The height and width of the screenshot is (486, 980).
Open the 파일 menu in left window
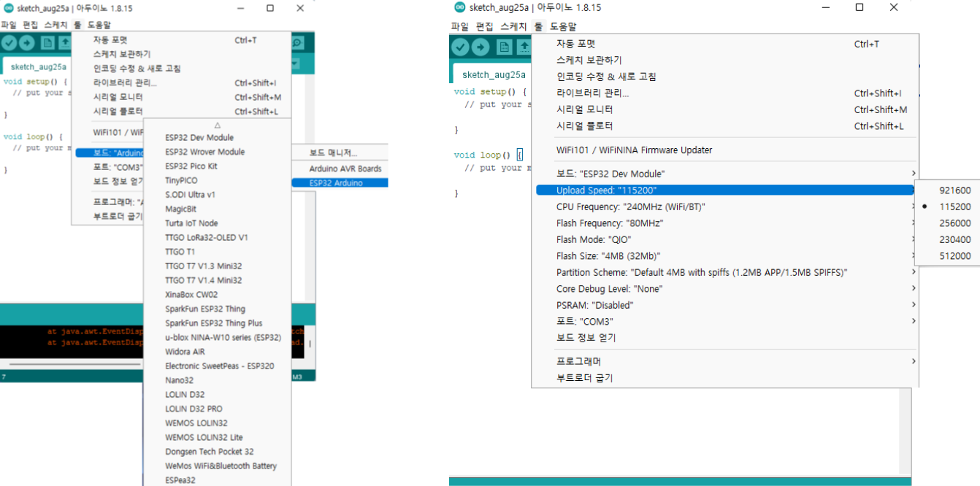pyautogui.click(x=8, y=25)
